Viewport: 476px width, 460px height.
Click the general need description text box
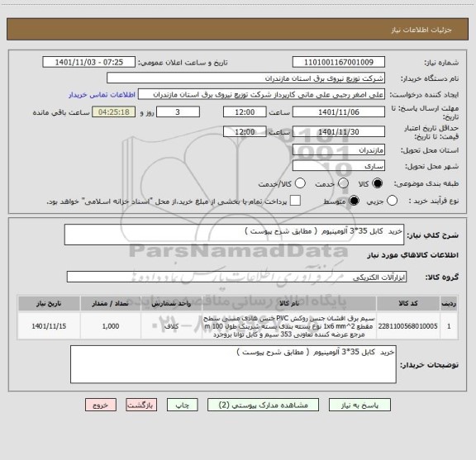pos(234,235)
